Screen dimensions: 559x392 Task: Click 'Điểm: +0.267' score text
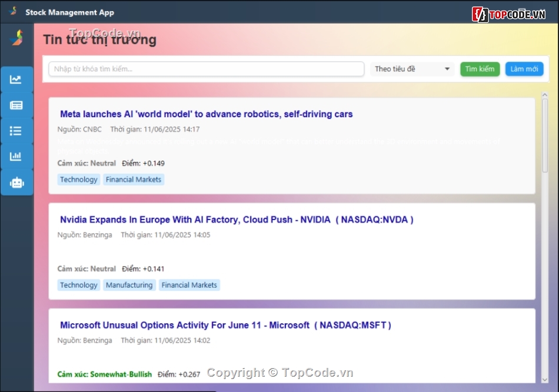[x=179, y=374]
